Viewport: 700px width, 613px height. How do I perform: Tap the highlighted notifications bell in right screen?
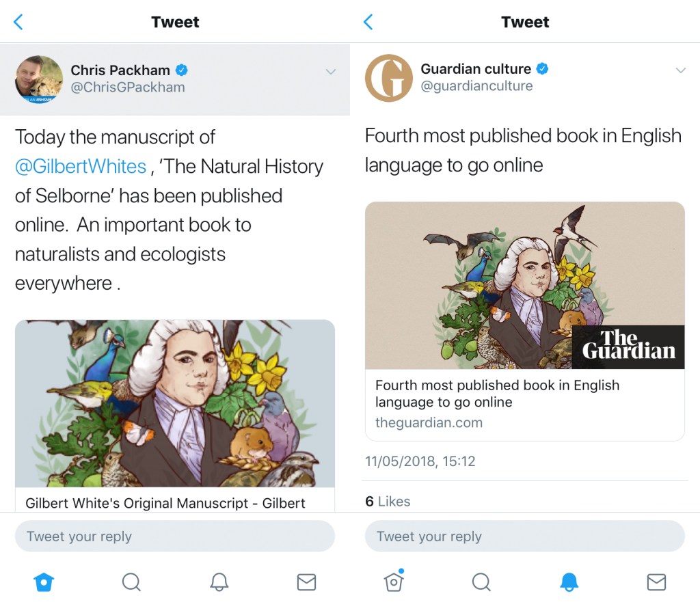point(569,582)
